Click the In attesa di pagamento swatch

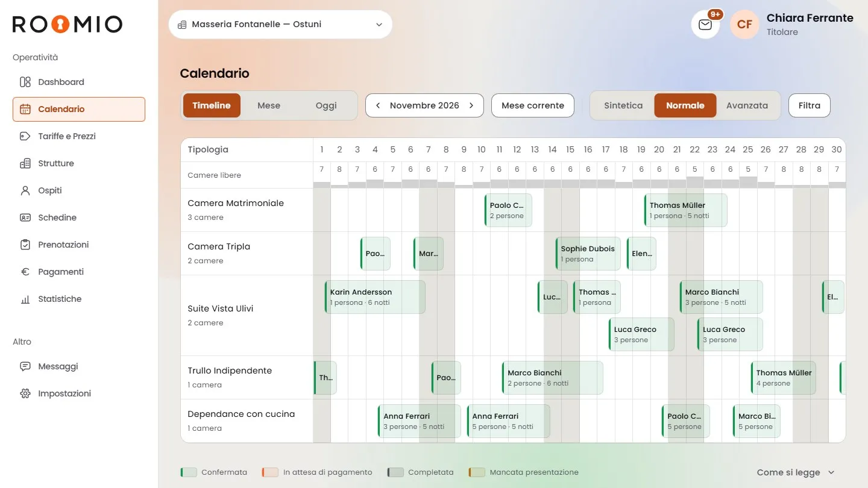pyautogui.click(x=270, y=472)
